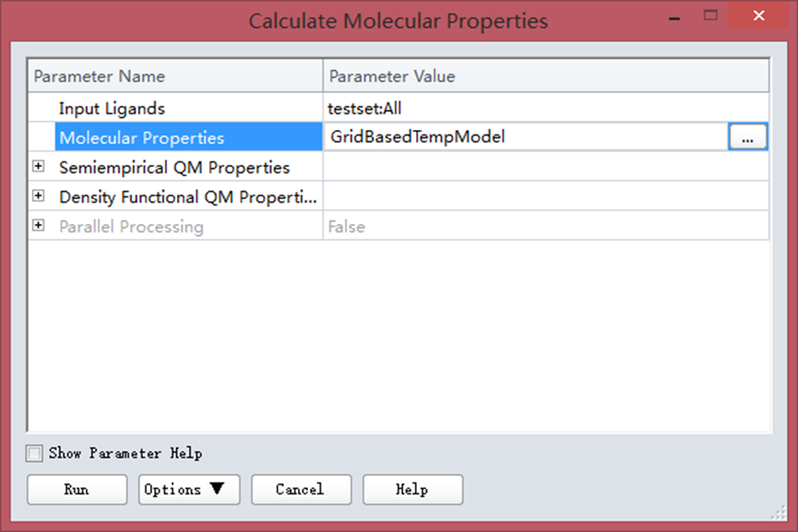The width and height of the screenshot is (798, 532).
Task: Click the testset:All parameter value
Action: (364, 108)
